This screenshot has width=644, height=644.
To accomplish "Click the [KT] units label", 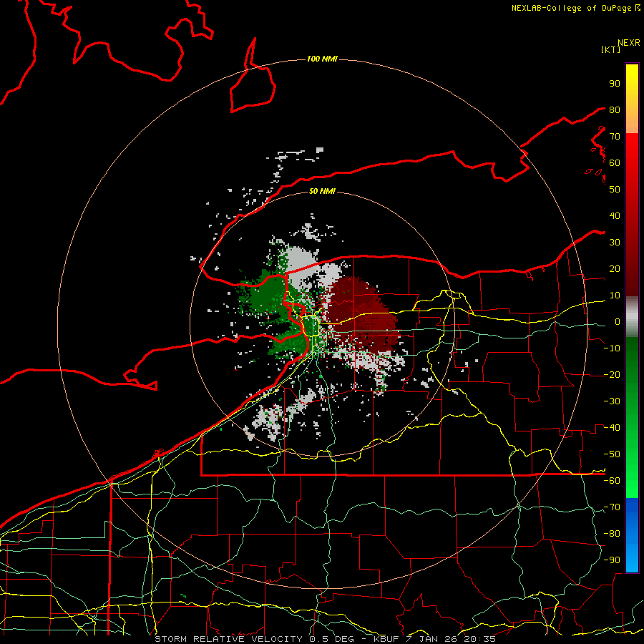I will coord(610,49).
